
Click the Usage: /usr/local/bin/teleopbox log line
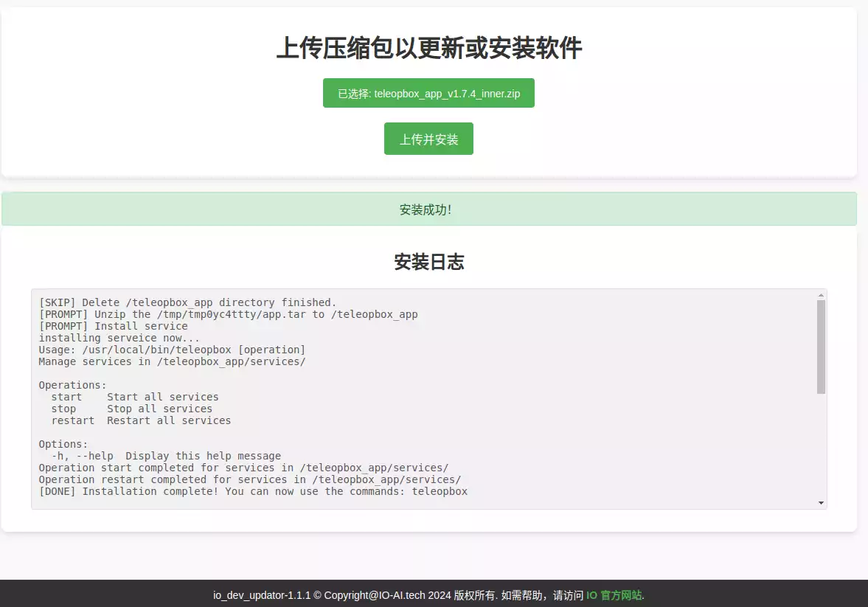coord(172,350)
